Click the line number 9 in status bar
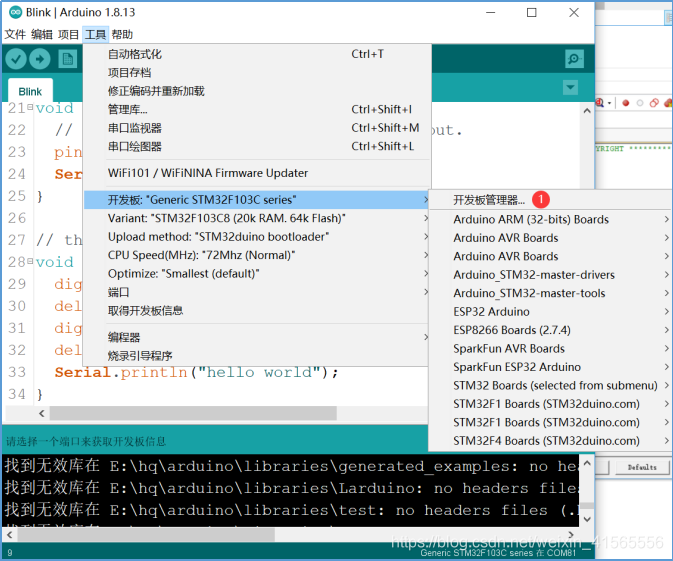The width and height of the screenshot is (673, 561). [9, 553]
